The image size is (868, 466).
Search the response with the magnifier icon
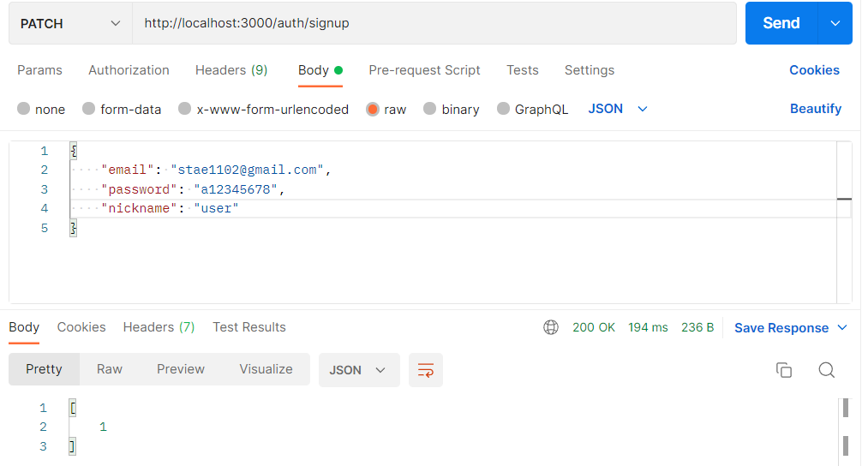tap(827, 370)
